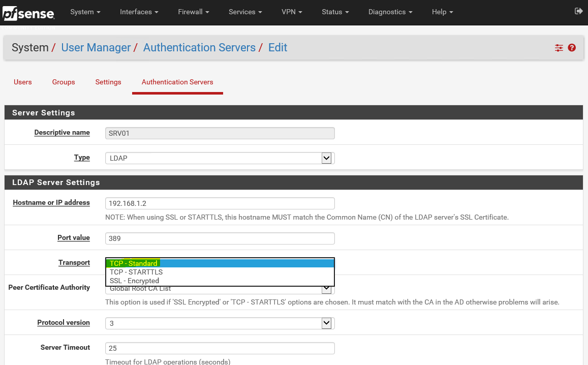This screenshot has width=588, height=365.
Task: Switch to the Groups tab
Action: point(64,82)
